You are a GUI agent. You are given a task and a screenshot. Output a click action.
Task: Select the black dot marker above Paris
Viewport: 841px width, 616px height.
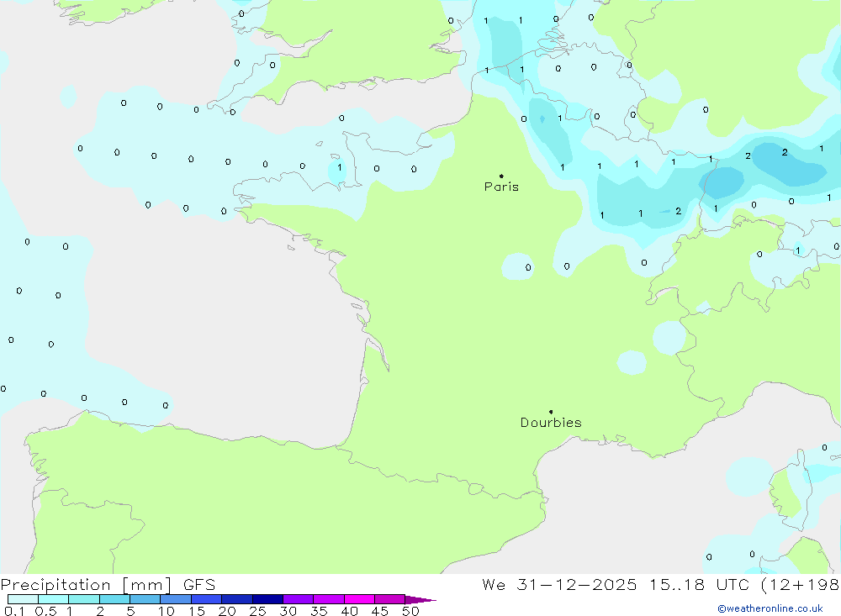point(501,176)
